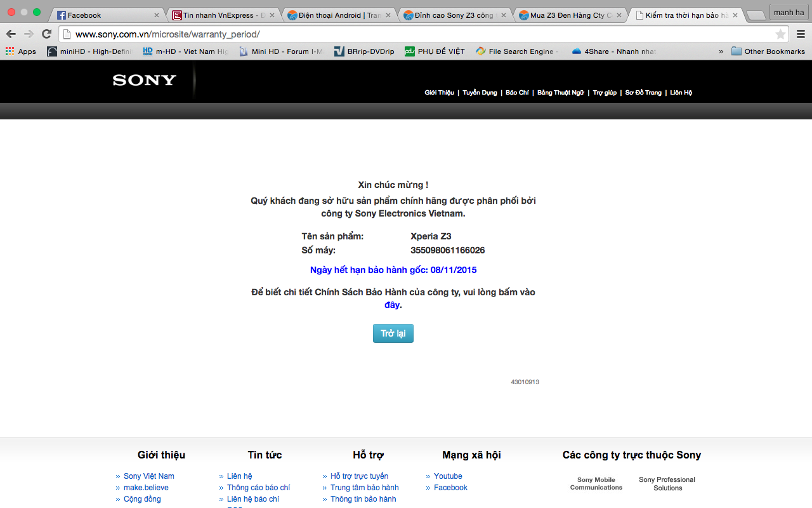This screenshot has width=812, height=508.
Task: Reload the current page
Action: pyautogui.click(x=46, y=34)
